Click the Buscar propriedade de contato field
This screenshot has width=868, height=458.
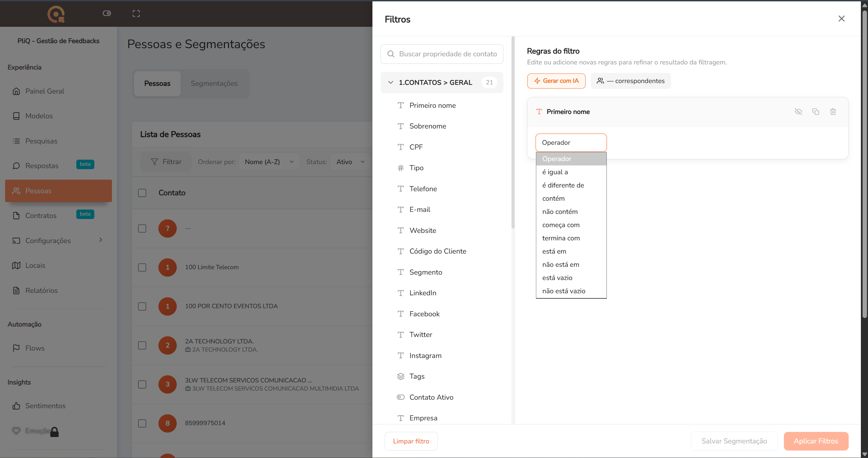click(442, 54)
